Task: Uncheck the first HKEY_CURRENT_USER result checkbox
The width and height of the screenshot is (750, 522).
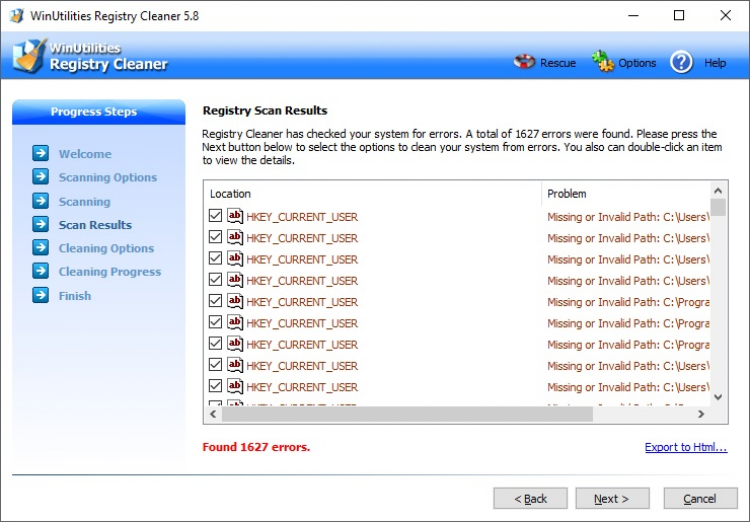Action: (215, 216)
